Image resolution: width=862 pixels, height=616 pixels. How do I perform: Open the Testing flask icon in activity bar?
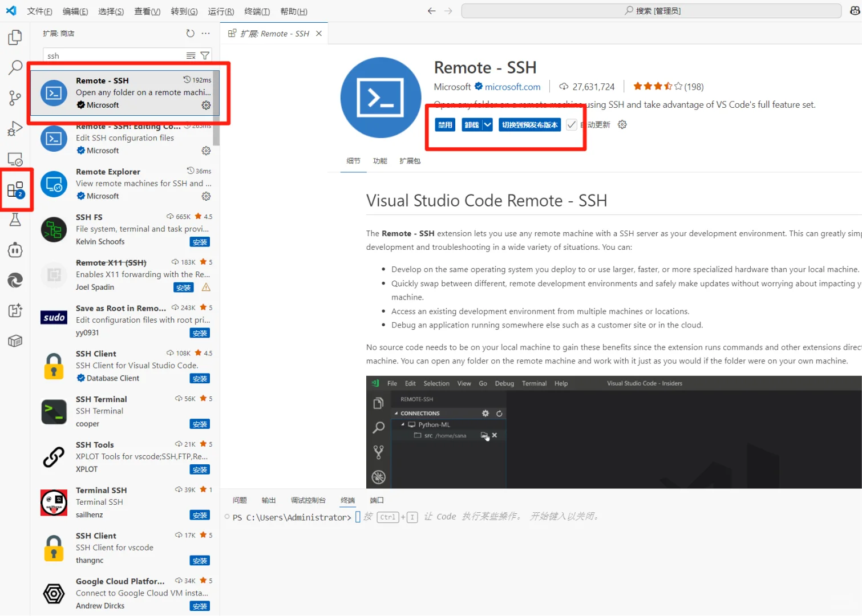click(15, 220)
